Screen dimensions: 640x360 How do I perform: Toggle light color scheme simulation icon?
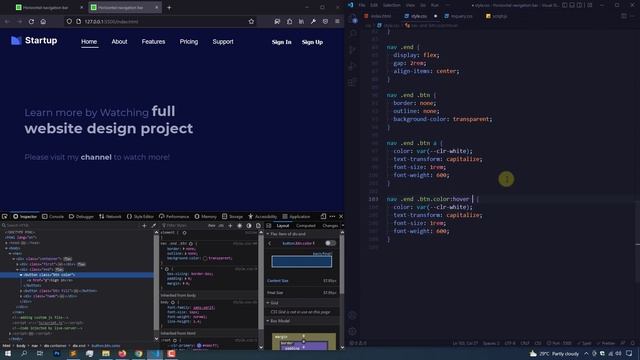point(240,225)
